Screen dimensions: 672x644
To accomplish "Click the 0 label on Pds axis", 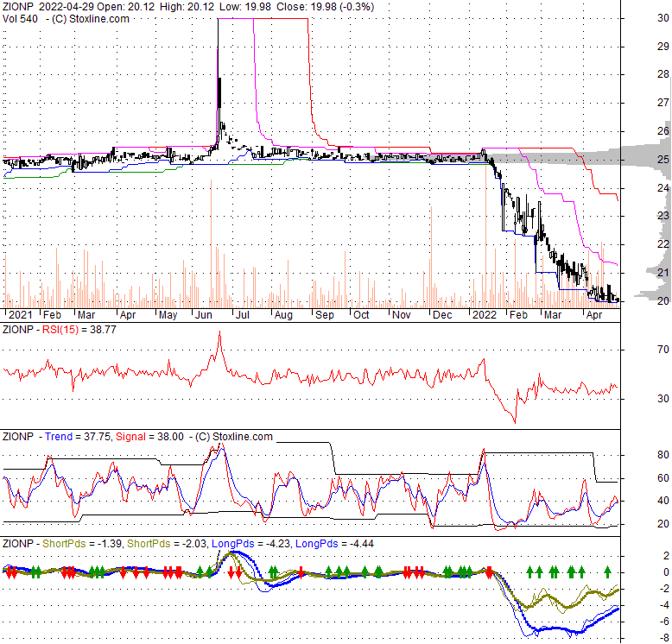I will click(666, 572).
